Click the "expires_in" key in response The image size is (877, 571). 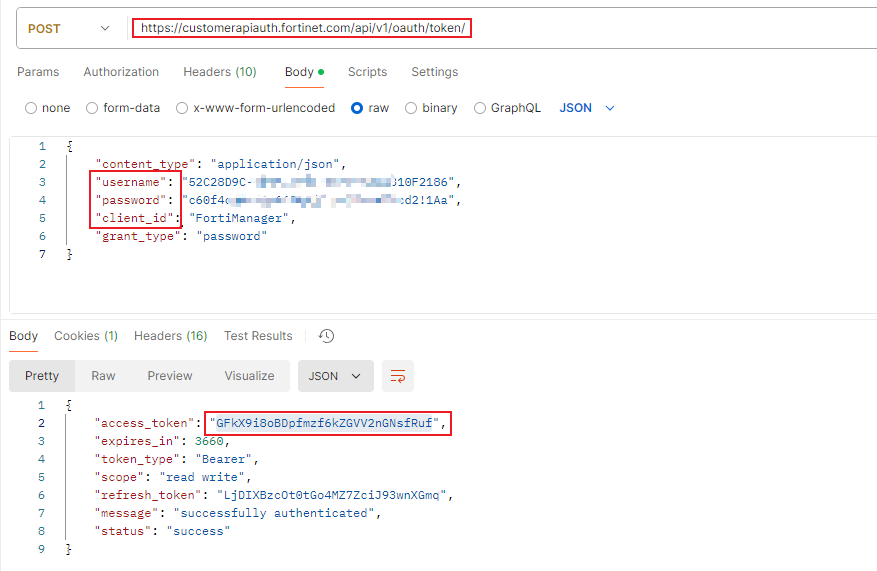click(x=137, y=441)
